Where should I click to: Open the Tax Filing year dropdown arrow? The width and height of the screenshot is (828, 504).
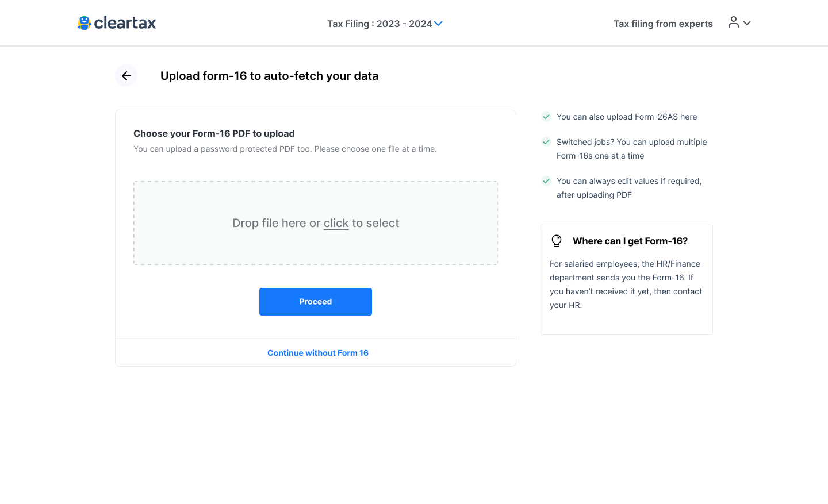click(x=438, y=24)
